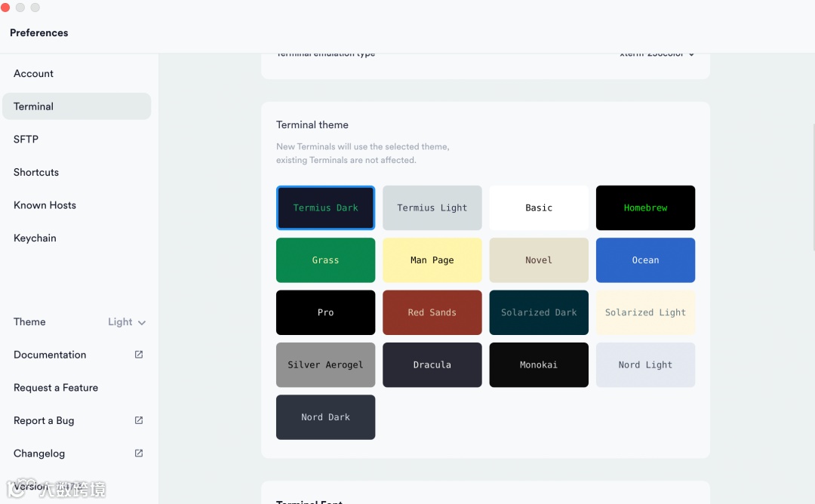The image size is (815, 504).
Task: Go to the Shortcuts section
Action: click(76, 173)
